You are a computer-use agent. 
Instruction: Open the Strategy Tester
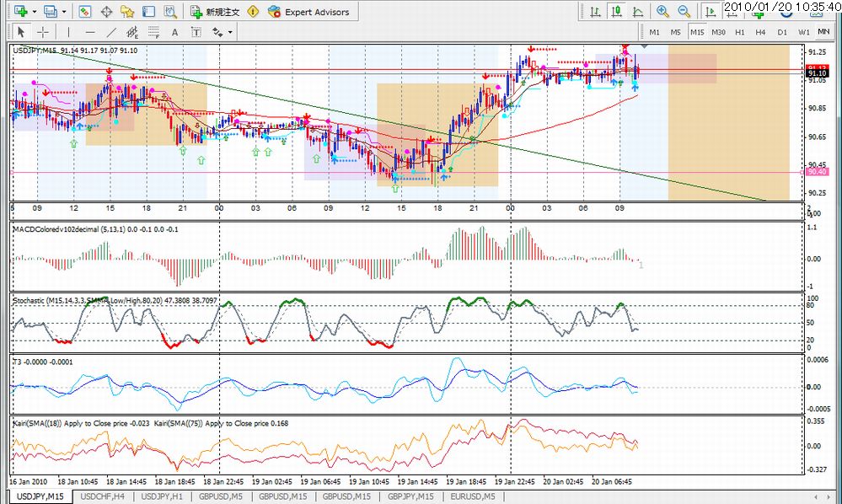(x=170, y=11)
